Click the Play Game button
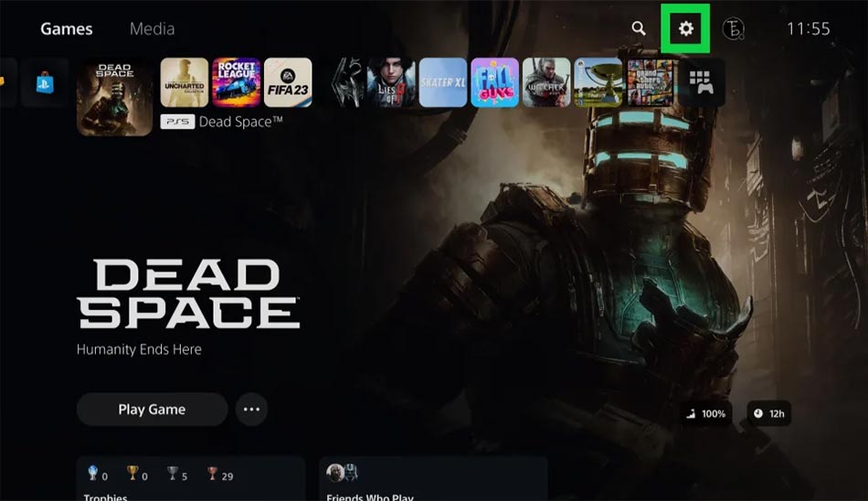868x501 pixels. (152, 410)
